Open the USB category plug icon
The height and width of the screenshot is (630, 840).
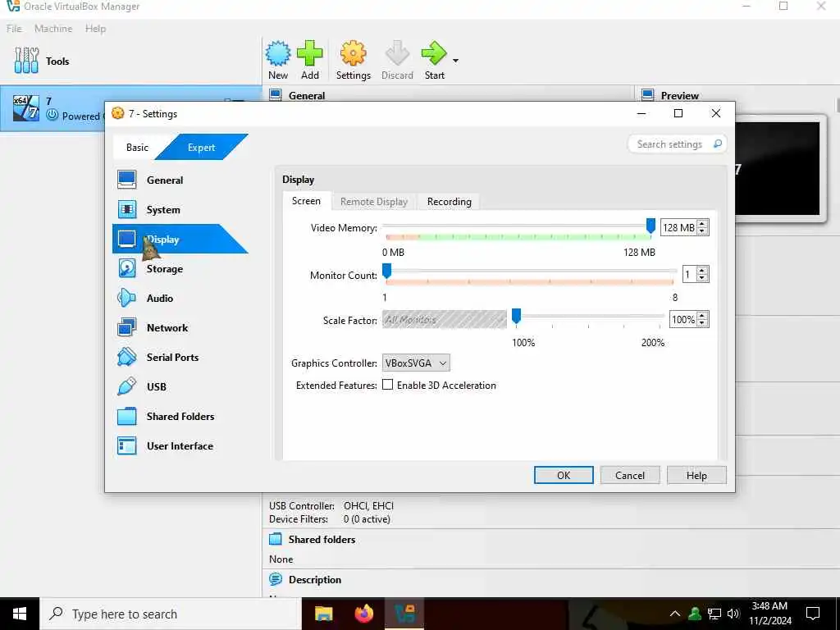click(127, 386)
